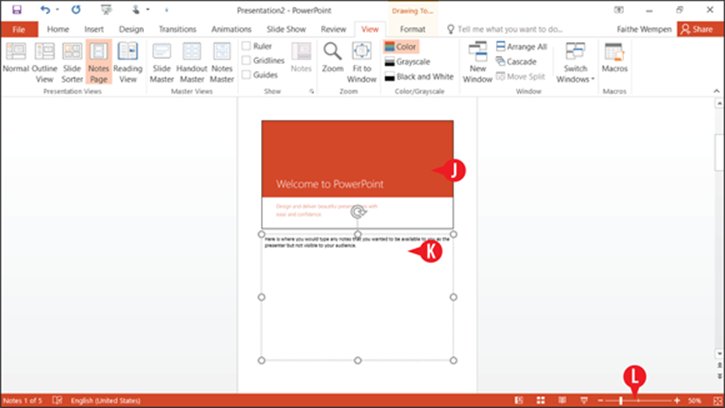Open the Slide Show tab

[286, 29]
